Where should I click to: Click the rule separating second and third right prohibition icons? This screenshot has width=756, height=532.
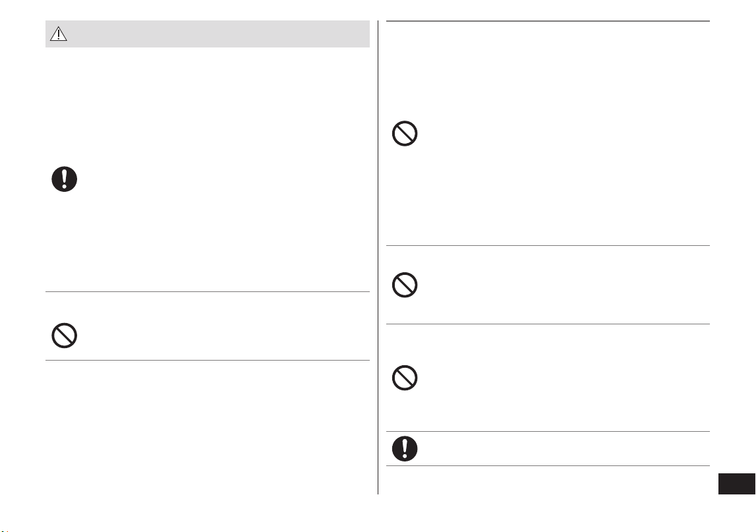click(548, 324)
